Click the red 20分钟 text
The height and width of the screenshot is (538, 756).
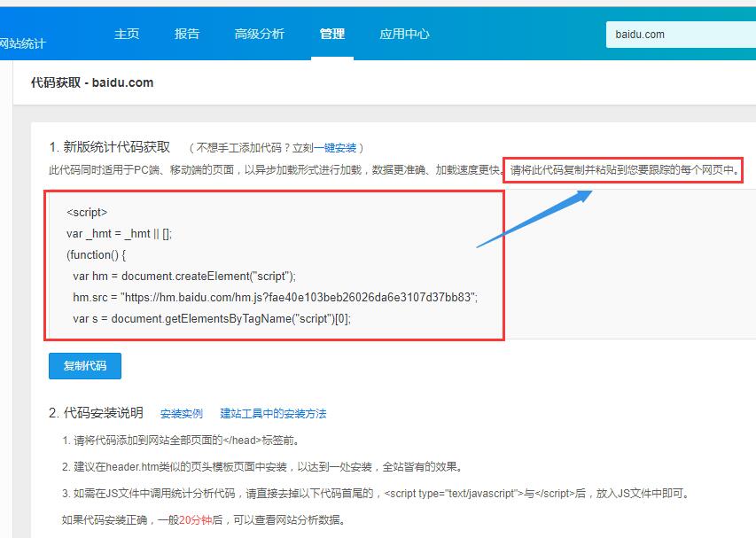[x=195, y=519]
